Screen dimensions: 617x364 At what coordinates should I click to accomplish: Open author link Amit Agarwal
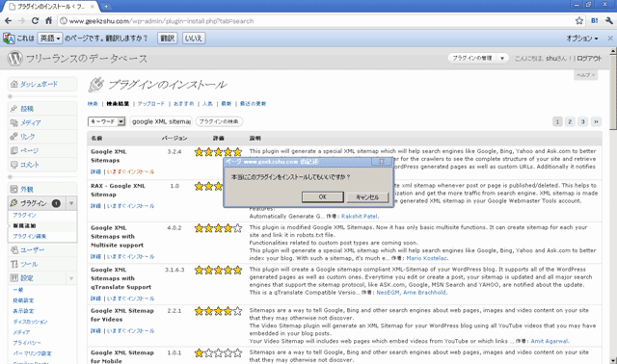point(550,341)
